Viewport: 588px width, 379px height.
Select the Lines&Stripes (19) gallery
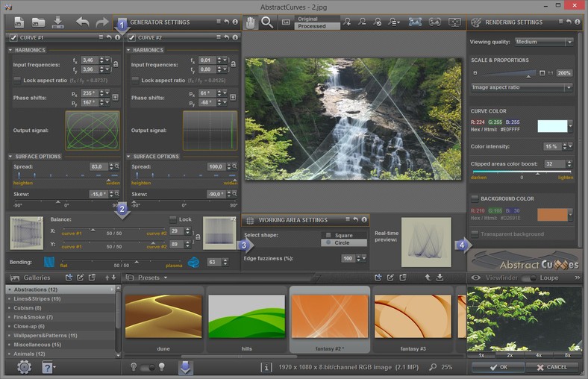tap(60, 298)
